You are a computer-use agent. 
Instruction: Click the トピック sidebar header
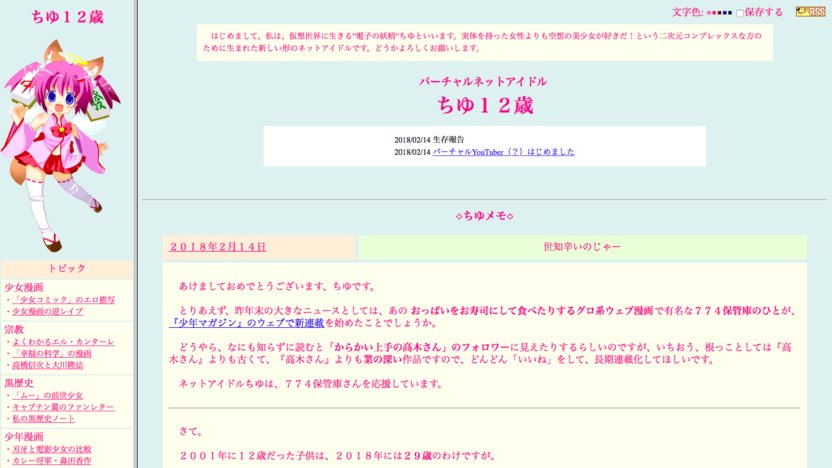click(x=67, y=268)
